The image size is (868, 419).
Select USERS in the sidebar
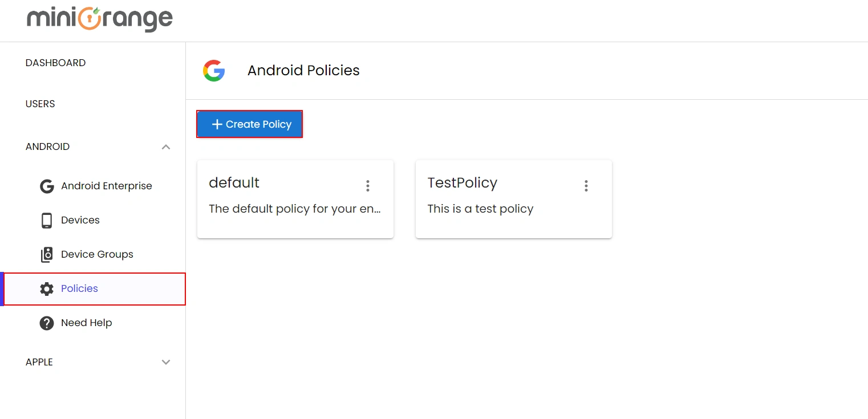40,104
